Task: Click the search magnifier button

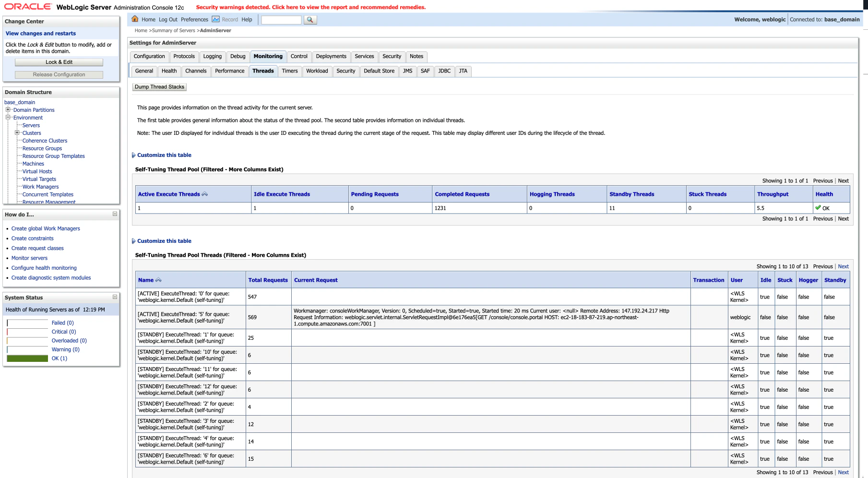Action: tap(310, 20)
